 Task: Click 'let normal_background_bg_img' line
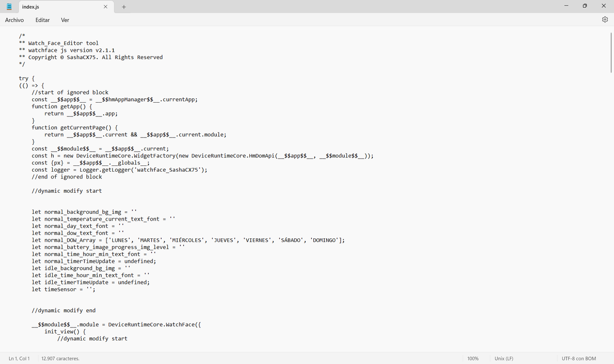(x=84, y=212)
